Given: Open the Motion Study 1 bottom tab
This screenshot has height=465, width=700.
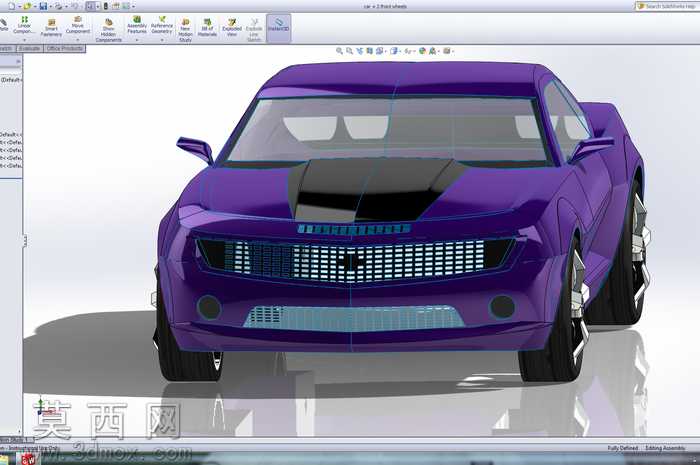Looking at the screenshot, I should [16, 440].
